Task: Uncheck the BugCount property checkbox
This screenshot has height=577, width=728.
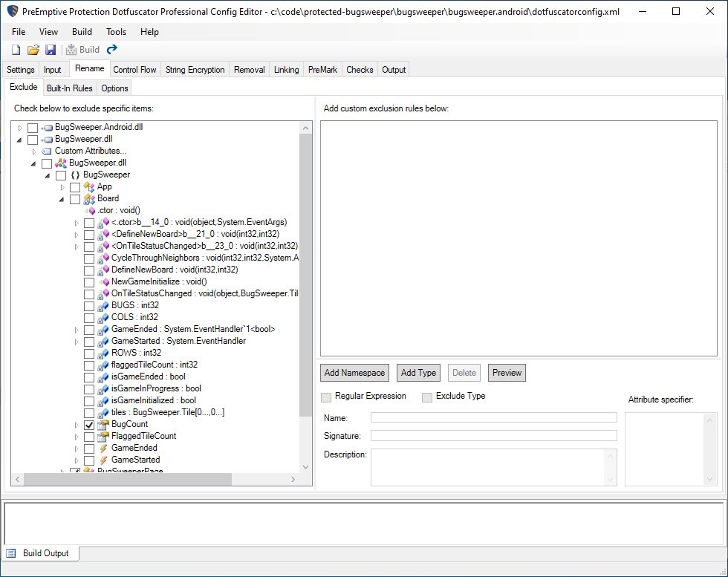Action: (89, 425)
